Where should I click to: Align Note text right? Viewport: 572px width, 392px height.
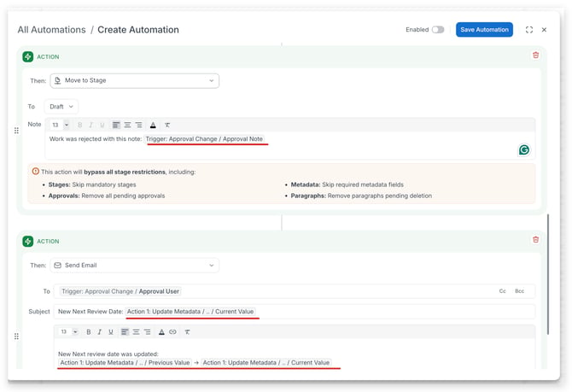coord(138,126)
